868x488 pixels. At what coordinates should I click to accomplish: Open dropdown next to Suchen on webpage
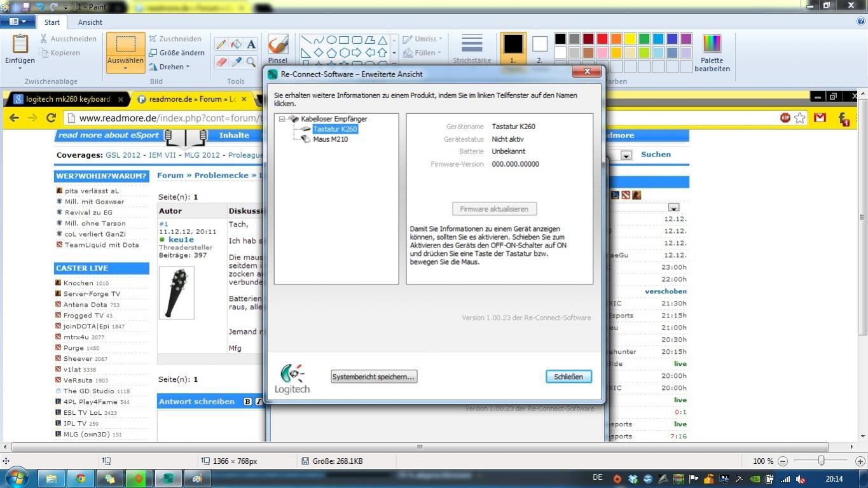point(626,155)
